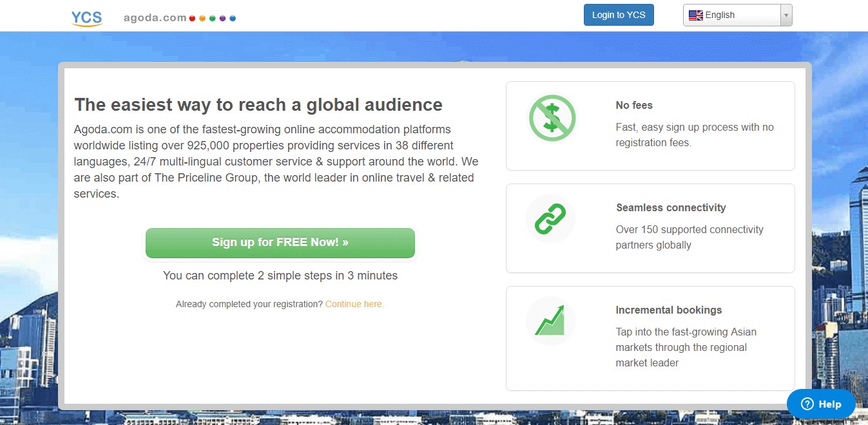868x425 pixels.
Task: Follow the Continue here link
Action: pyautogui.click(x=354, y=304)
